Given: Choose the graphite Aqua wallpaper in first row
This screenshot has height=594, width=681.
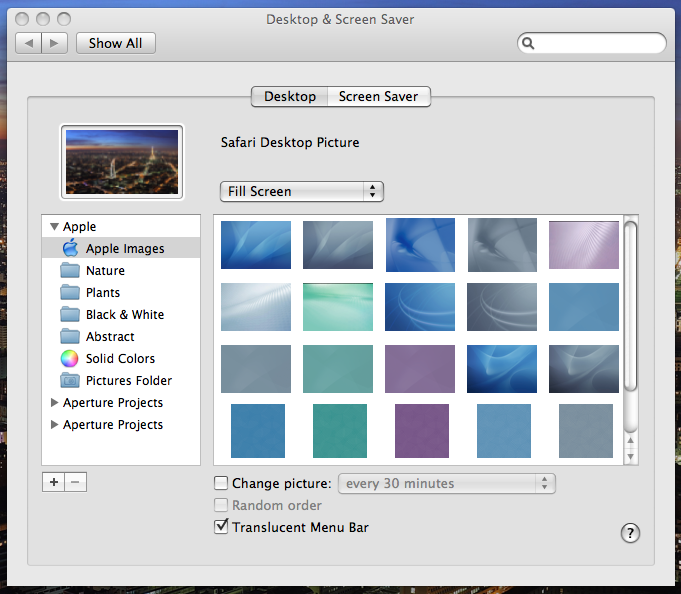Looking at the screenshot, I should 338,245.
